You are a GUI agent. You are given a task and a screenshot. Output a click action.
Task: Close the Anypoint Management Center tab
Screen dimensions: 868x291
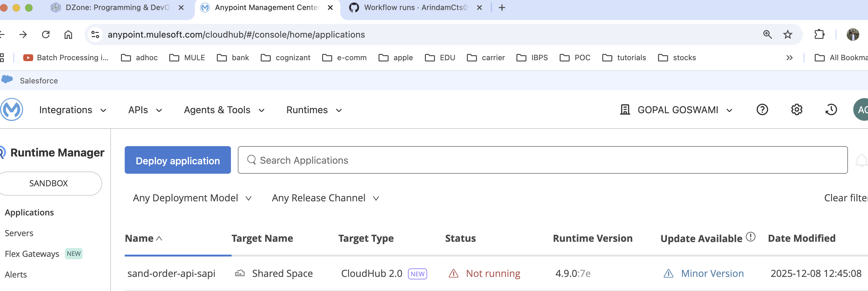330,8
